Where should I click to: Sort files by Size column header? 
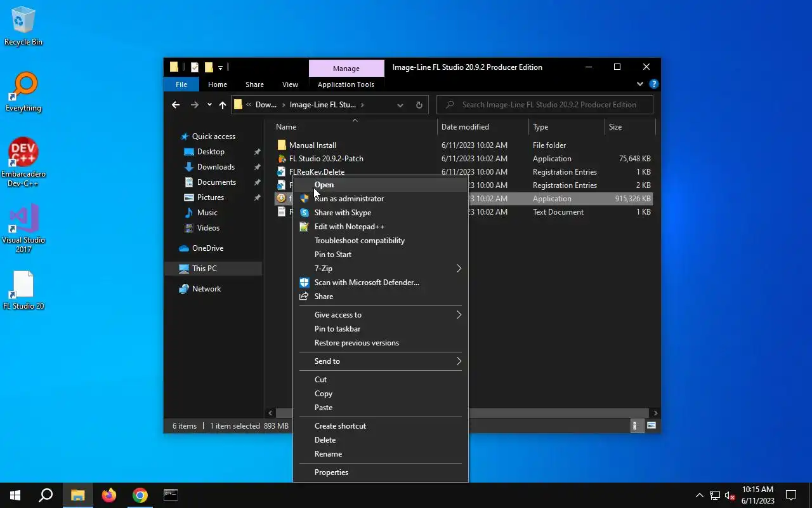point(629,127)
